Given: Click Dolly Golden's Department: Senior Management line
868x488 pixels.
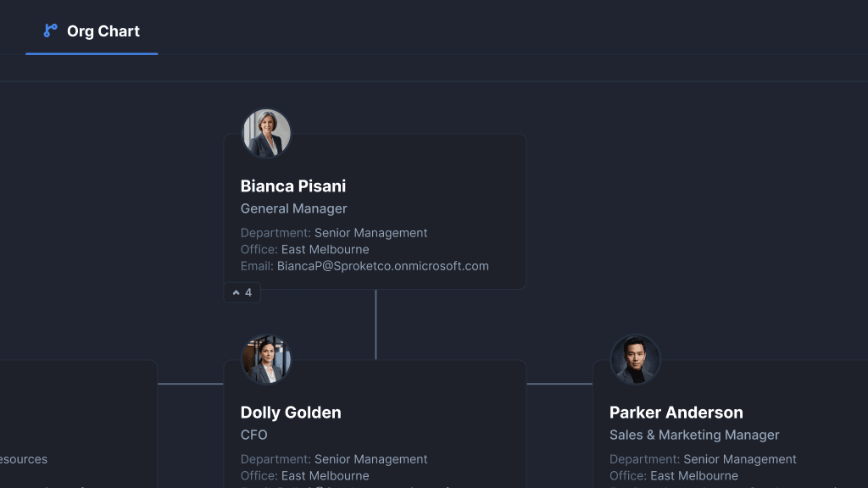Looking at the screenshot, I should [334, 459].
